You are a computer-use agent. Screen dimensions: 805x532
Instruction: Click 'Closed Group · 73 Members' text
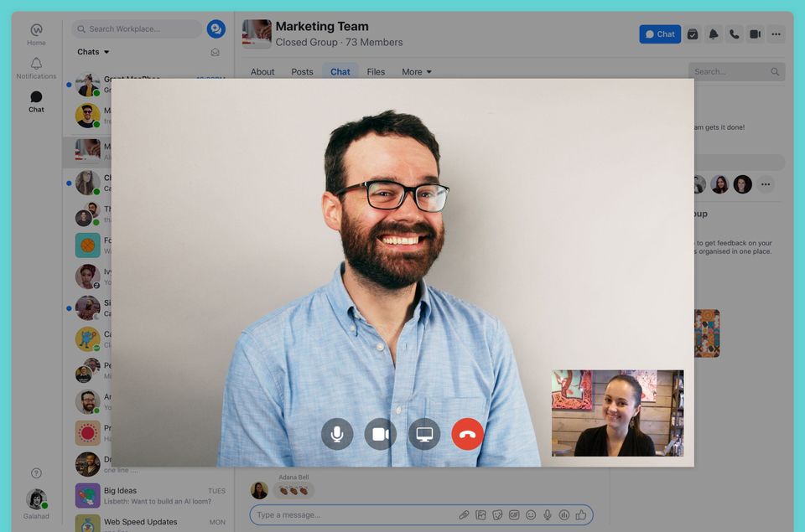pos(339,42)
